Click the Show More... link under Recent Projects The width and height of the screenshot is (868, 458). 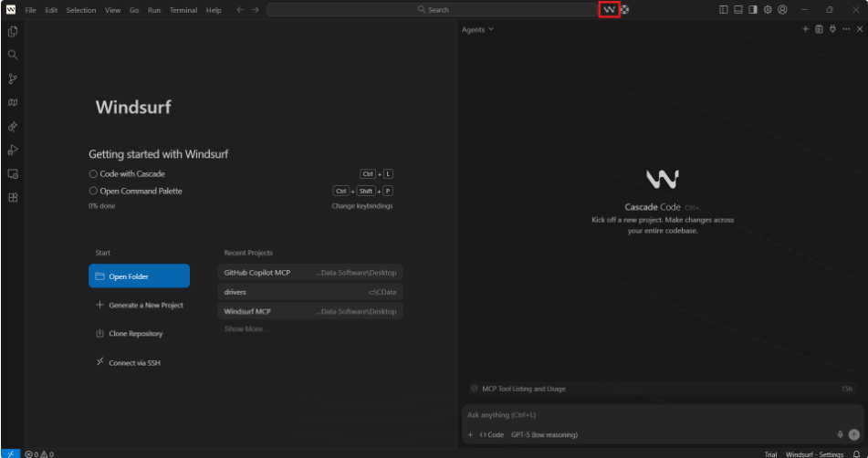tap(246, 328)
